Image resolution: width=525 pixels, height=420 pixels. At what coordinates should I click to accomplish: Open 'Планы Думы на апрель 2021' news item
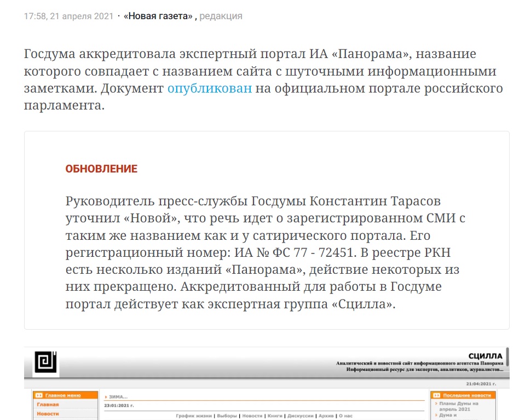coord(459,406)
